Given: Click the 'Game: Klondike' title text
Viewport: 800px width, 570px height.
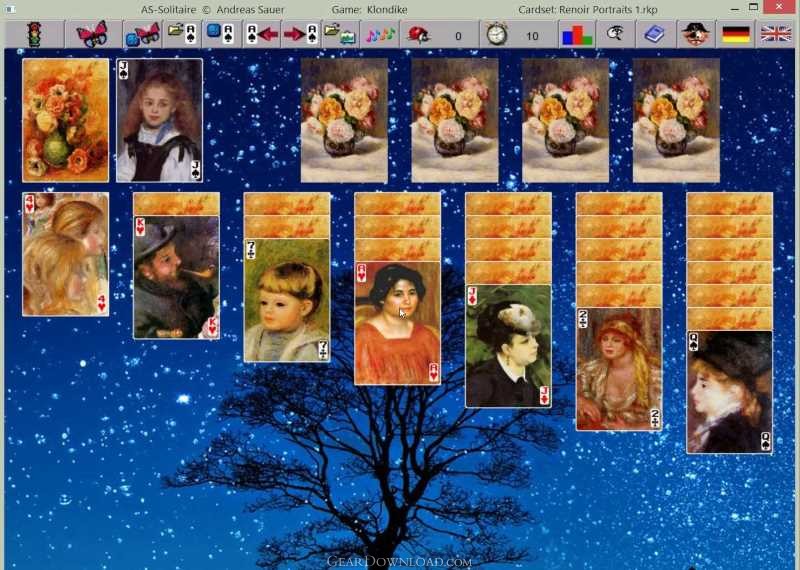Looking at the screenshot, I should click(x=371, y=9).
